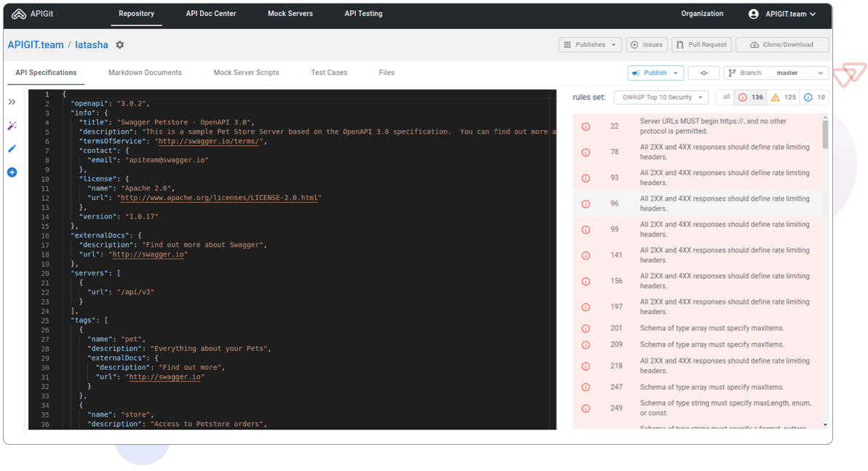The image size is (868, 471).
Task: Select the pencil edit icon in sidebar
Action: point(12,149)
